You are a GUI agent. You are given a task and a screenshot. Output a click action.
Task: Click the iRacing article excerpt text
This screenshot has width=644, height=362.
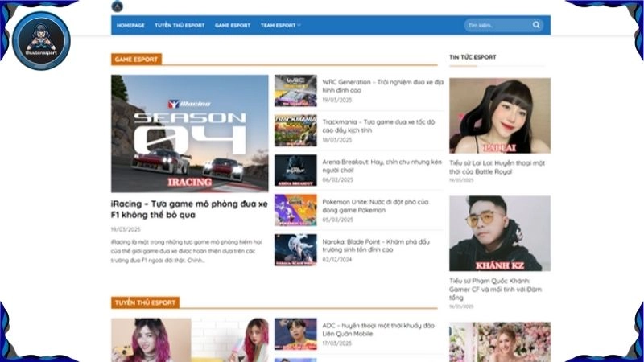[186, 251]
